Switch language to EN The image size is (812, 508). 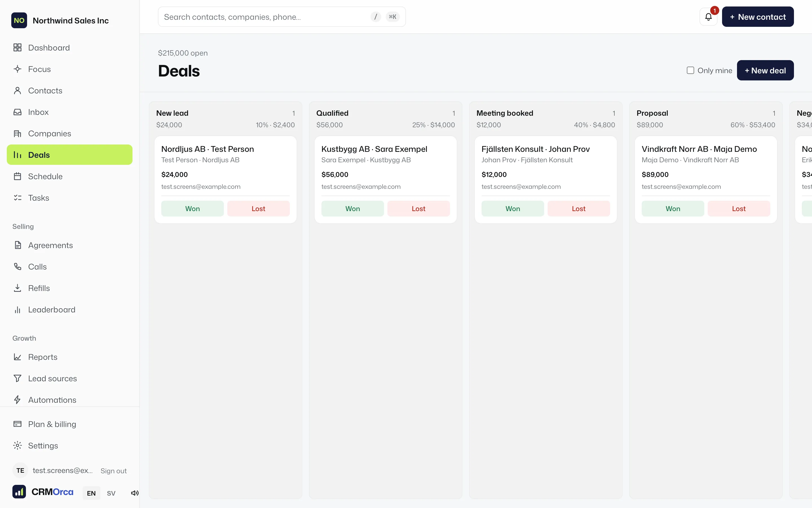tap(91, 493)
